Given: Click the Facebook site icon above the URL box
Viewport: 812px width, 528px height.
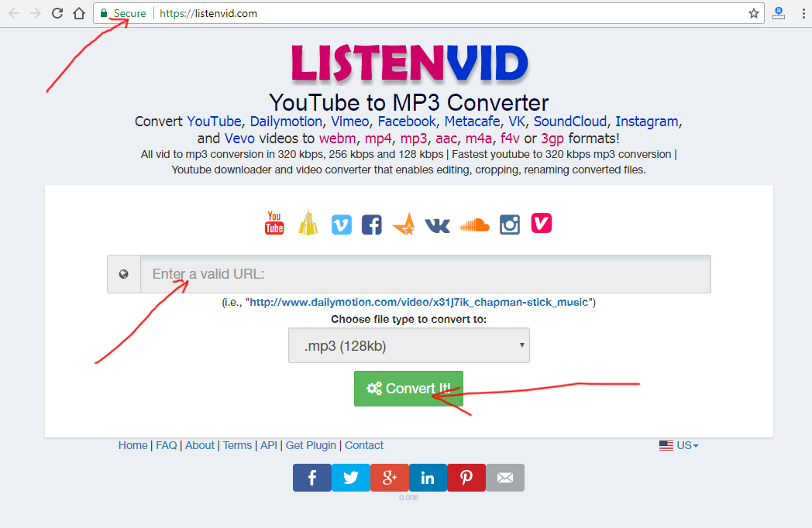Looking at the screenshot, I should (x=371, y=225).
